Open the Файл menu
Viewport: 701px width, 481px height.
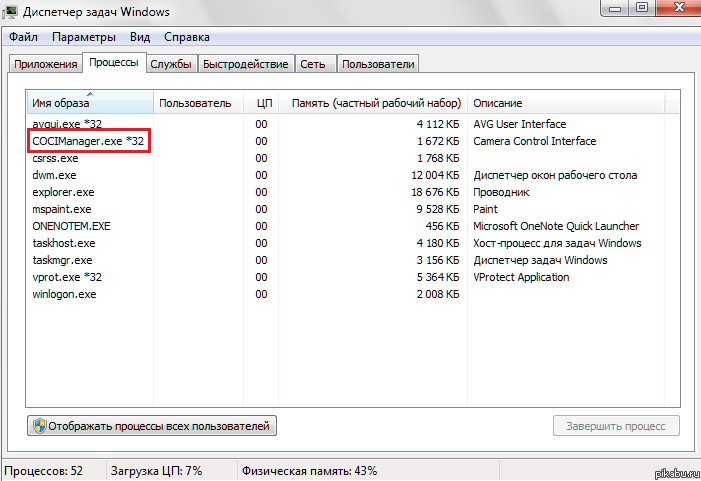23,37
